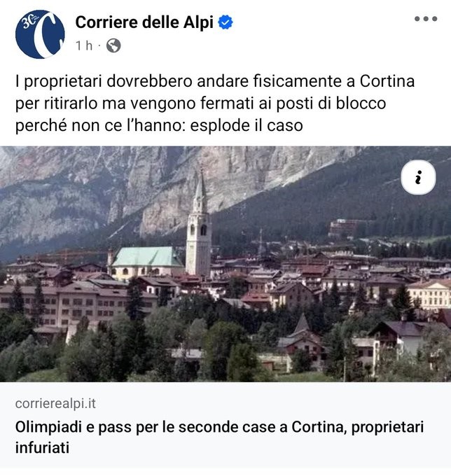Click the info 'i' button on photo
The image size is (451, 476).
tap(418, 177)
